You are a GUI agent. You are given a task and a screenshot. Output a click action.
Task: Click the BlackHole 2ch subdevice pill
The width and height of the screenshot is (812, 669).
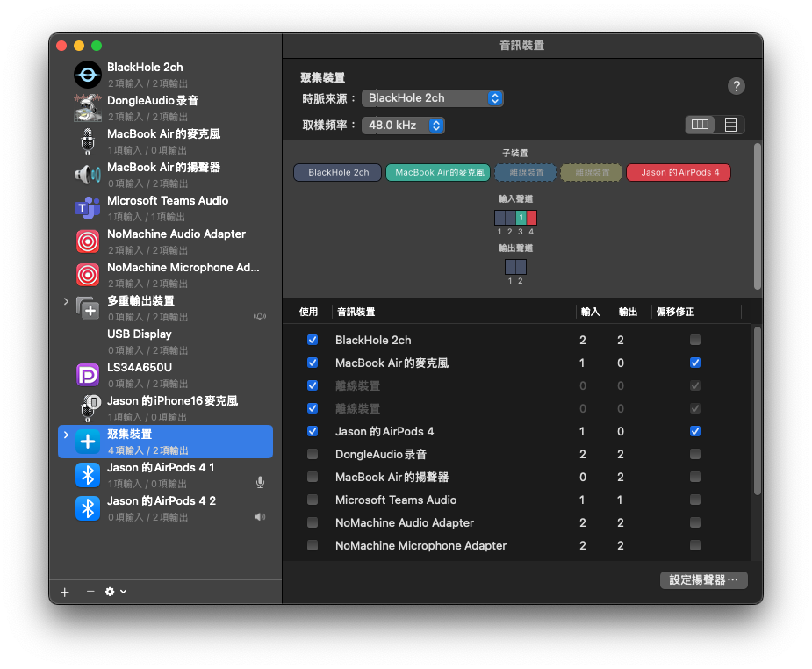point(338,172)
